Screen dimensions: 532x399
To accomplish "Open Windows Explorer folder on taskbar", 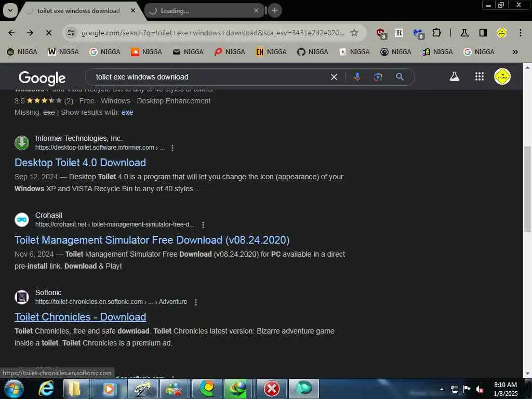I will [75, 389].
